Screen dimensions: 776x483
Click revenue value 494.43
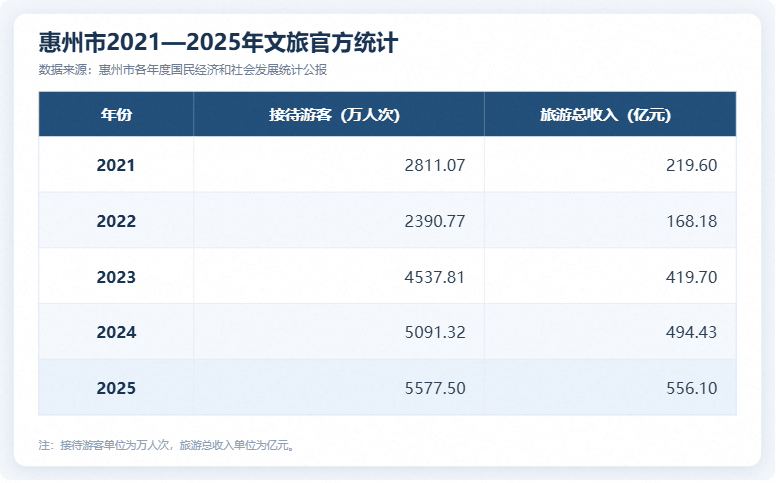pyautogui.click(x=691, y=332)
